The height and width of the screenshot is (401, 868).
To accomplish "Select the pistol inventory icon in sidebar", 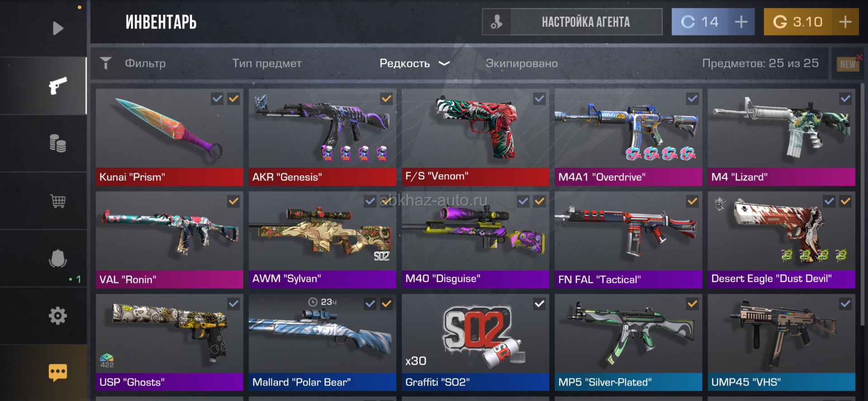I will (x=57, y=86).
